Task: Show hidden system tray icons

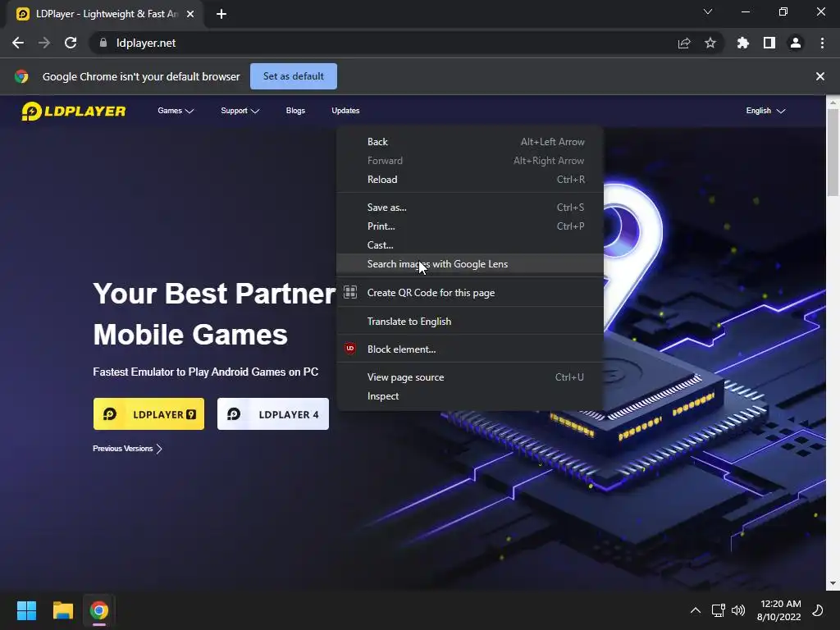Action: click(696, 610)
